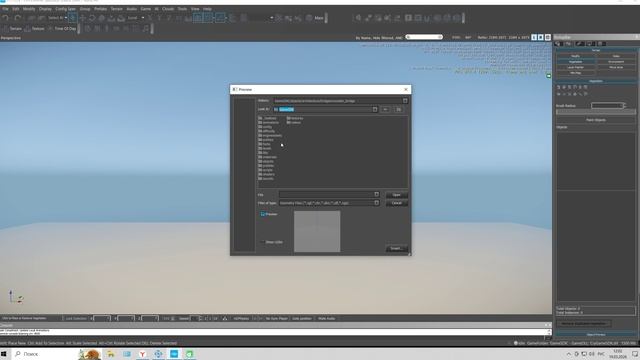Open the Look in folder dropdown

click(375, 109)
